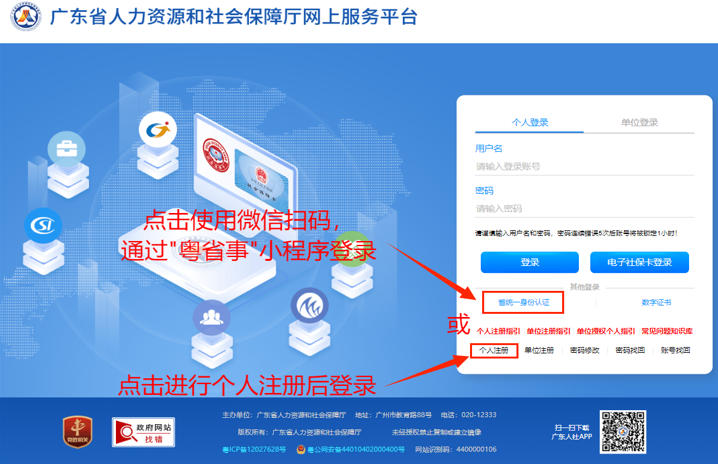The image size is (718, 464).
Task: Click the platform logo emblem in header
Action: tap(26, 16)
